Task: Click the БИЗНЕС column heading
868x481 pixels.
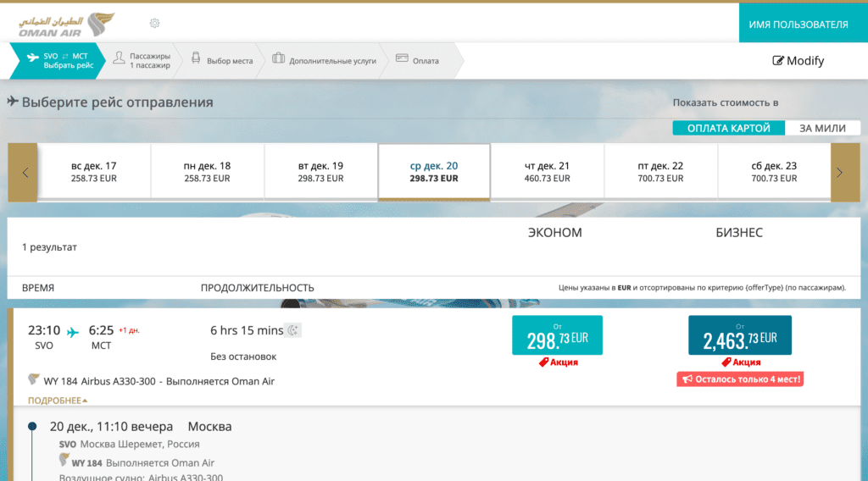Action: 739,233
